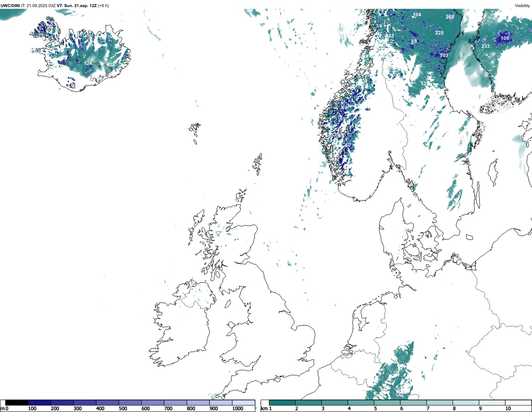
Task: Click the initialization time '21.09.2025 03Z' text
Action: pyautogui.click(x=41, y=5)
